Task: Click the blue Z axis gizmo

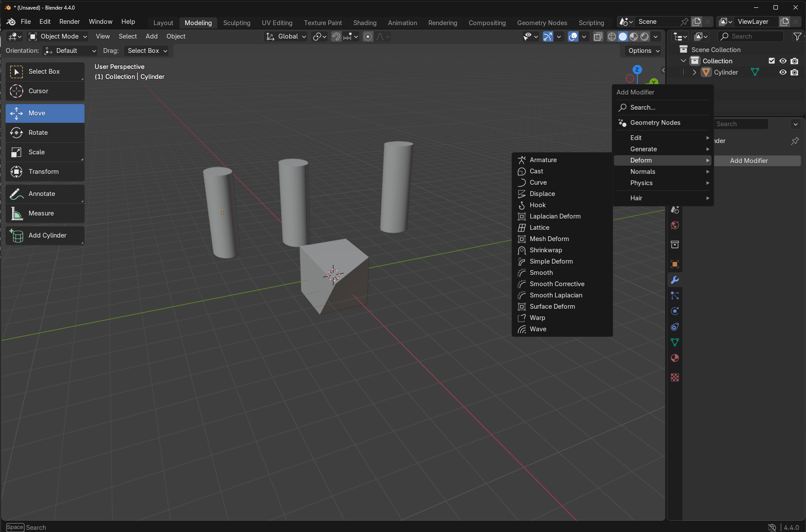Action: click(637, 70)
